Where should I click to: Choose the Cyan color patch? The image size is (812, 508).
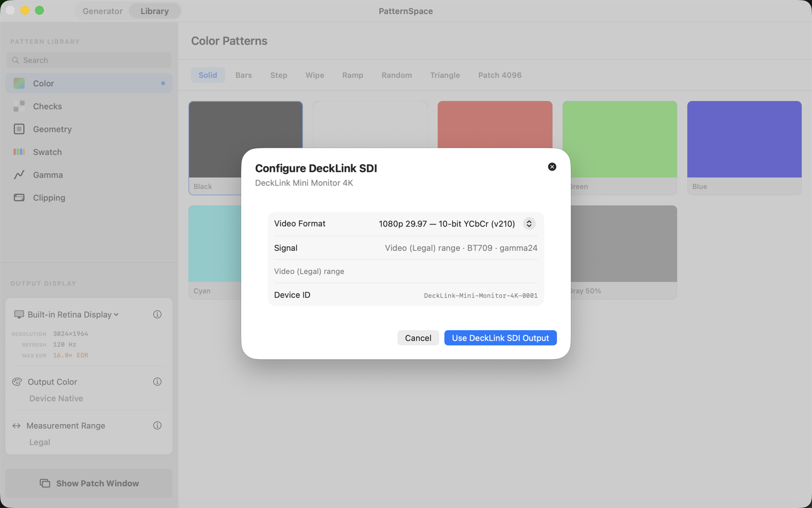point(215,252)
